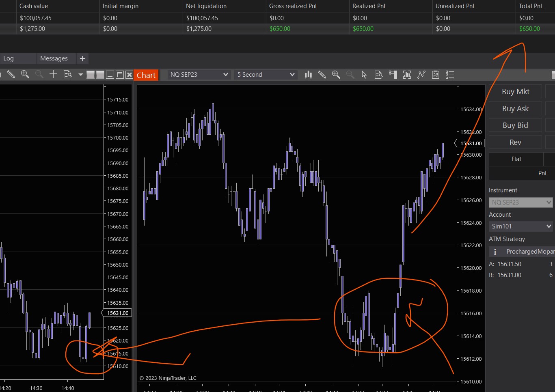Click the Buy Mkt button
Screen dimensions: 555x392
coord(515,92)
